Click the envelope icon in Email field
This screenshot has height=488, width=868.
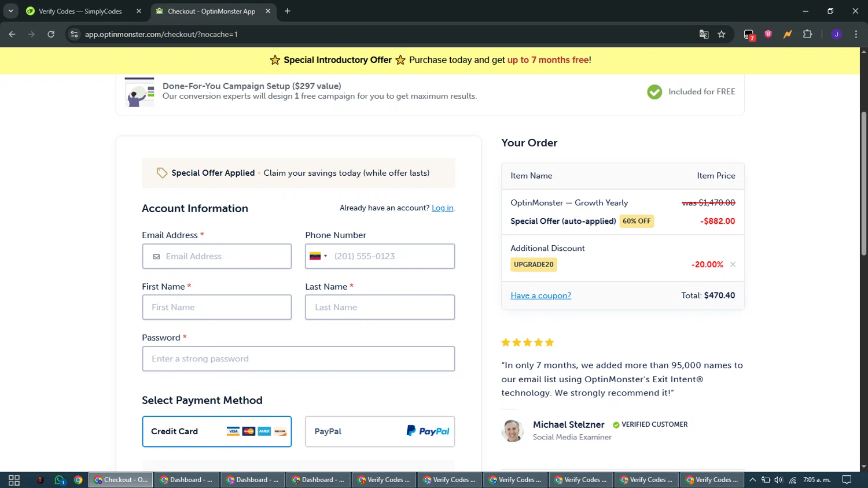(156, 257)
